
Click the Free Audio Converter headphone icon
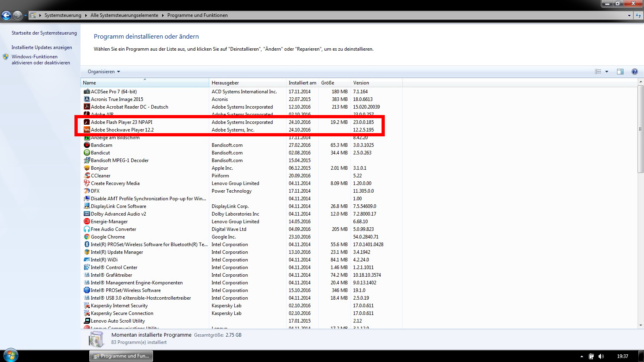point(87,229)
